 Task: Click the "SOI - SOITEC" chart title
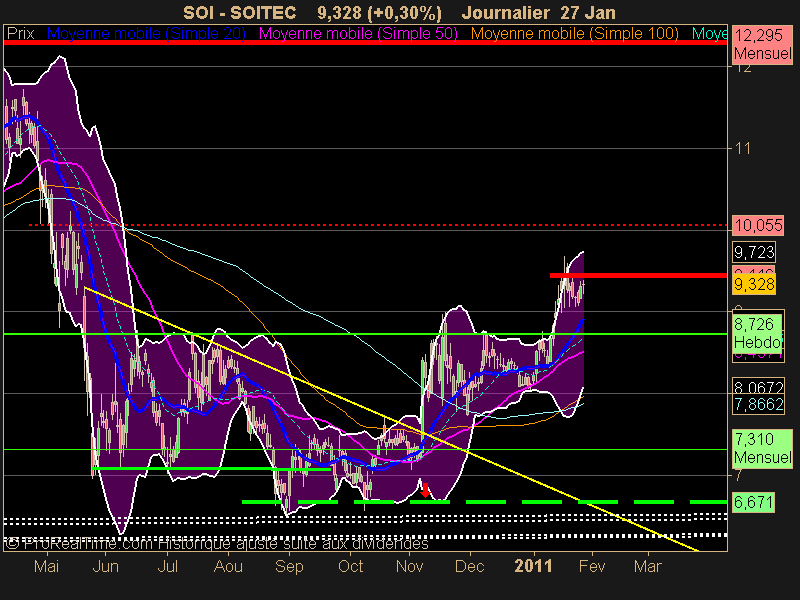tap(239, 12)
